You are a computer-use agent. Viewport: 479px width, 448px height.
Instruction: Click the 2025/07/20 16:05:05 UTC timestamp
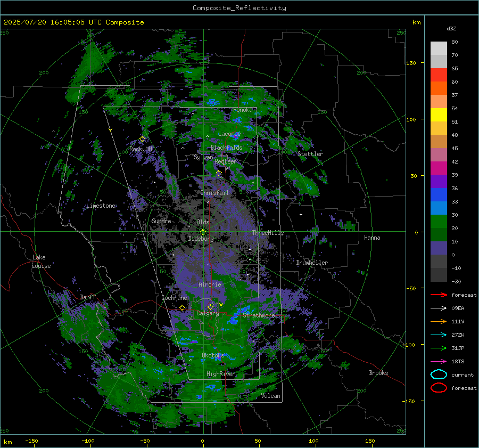coord(73,22)
